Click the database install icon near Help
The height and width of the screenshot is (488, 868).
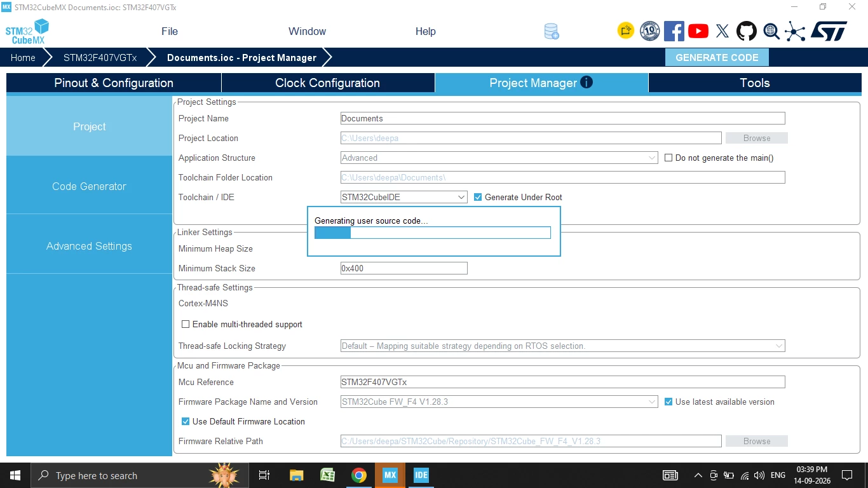pos(551,31)
